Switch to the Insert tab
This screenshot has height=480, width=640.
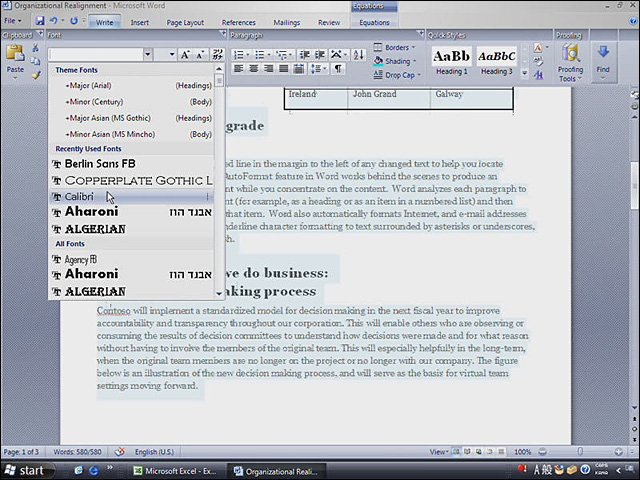tap(140, 22)
